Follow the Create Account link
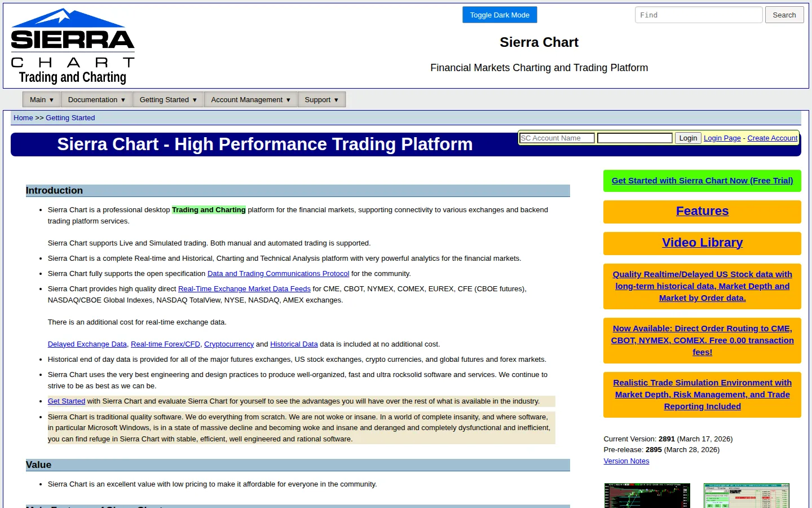Viewport: 812px width, 508px height. click(x=773, y=138)
